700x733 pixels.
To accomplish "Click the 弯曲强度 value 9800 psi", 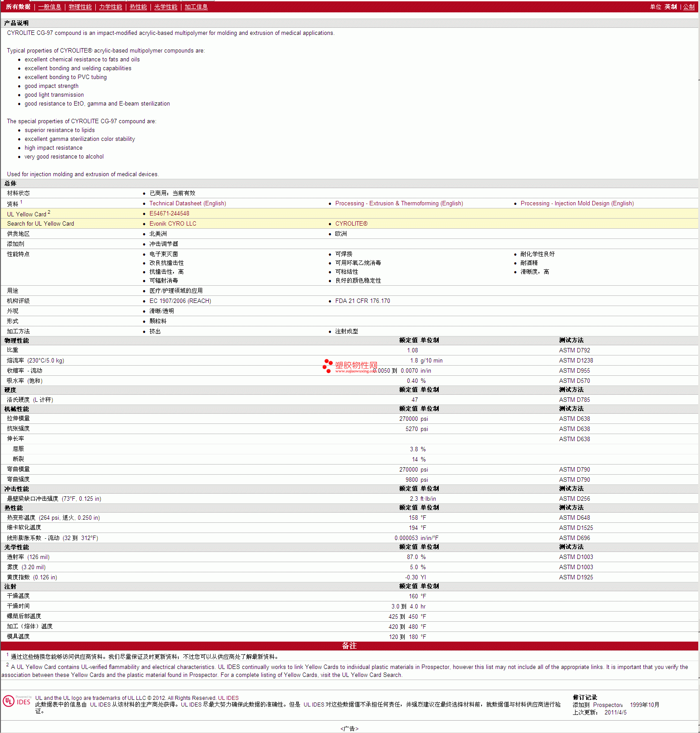I will pos(417,480).
